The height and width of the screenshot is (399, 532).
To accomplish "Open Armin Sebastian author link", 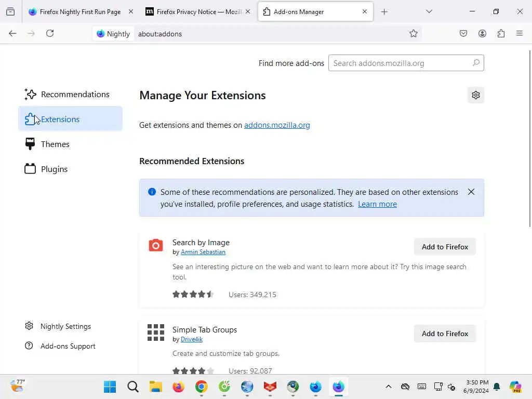I will coord(203,252).
